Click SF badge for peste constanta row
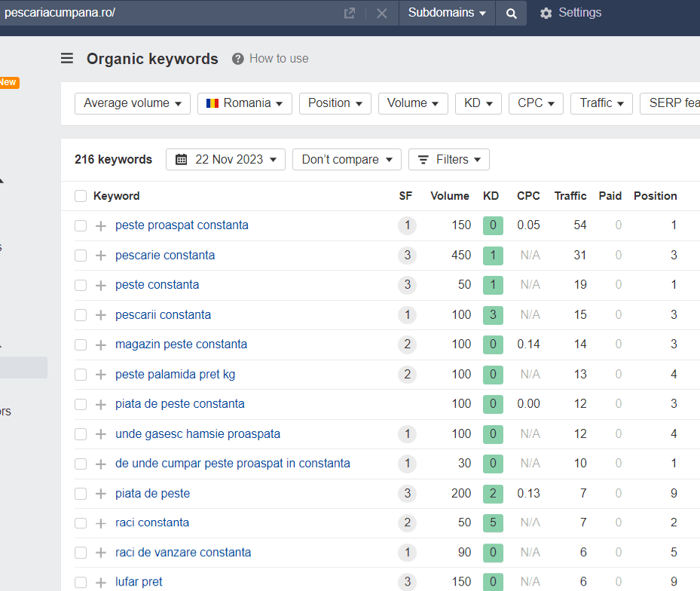Image resolution: width=700 pixels, height=591 pixels. [407, 285]
